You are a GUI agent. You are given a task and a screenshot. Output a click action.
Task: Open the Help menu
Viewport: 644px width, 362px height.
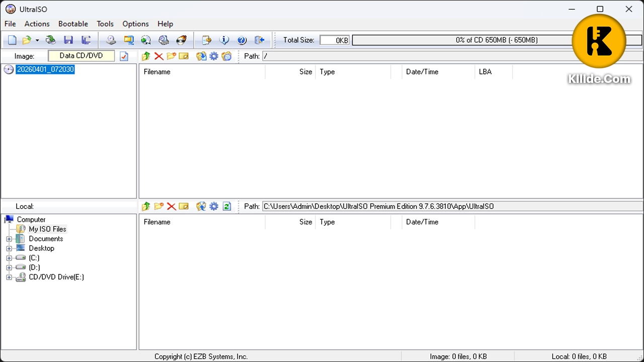[x=165, y=24]
